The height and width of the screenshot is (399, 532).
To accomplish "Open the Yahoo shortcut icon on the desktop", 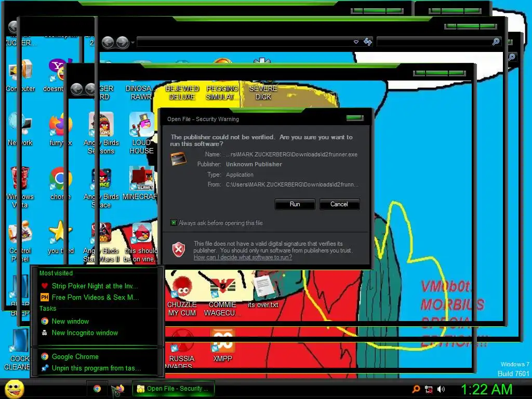I will point(60,70).
